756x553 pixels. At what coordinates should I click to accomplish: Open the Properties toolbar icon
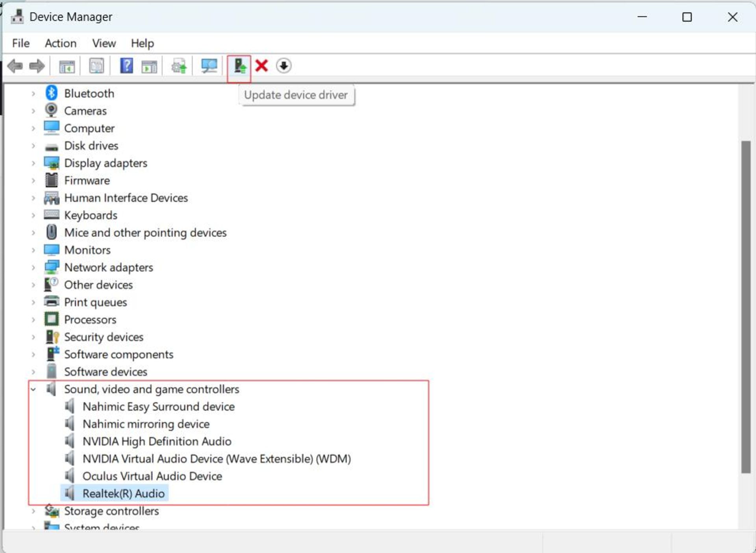[96, 66]
